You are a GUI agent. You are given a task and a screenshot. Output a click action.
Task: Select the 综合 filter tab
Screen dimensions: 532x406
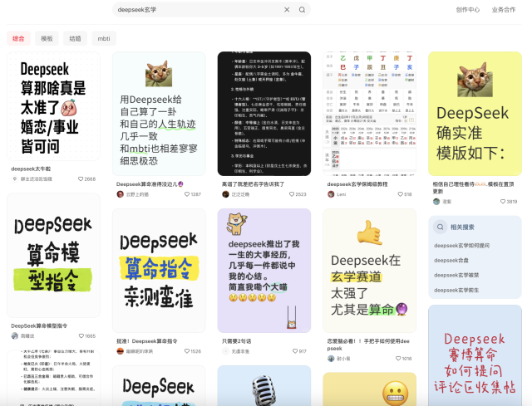(x=18, y=39)
